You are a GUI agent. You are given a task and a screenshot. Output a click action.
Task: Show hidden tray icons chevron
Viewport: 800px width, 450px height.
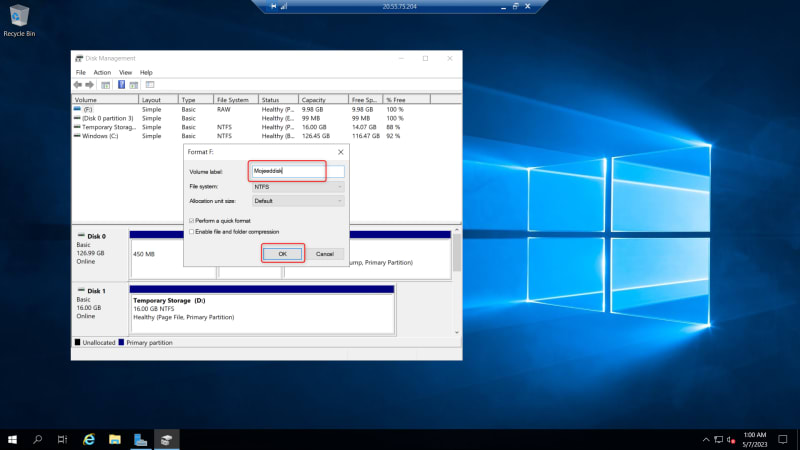coord(706,439)
